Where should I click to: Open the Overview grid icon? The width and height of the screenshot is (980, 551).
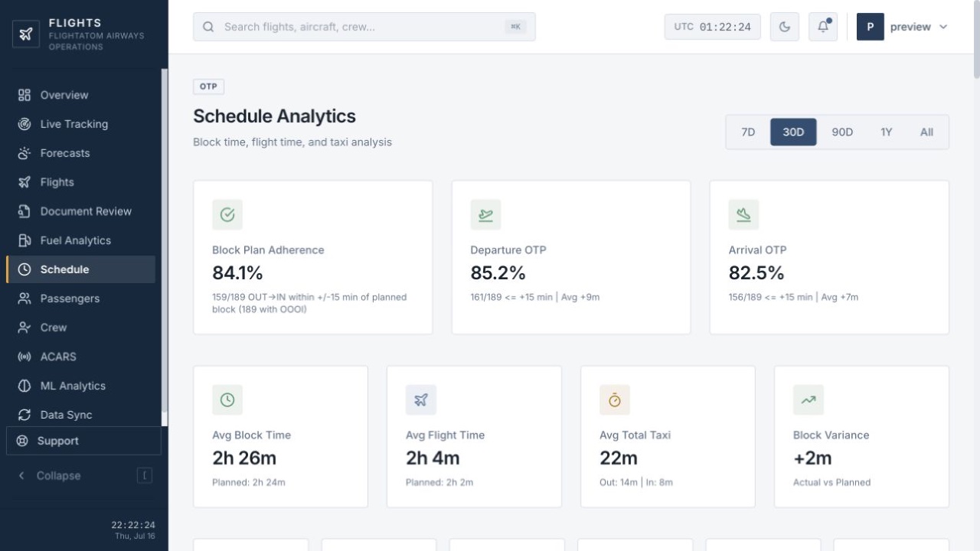(x=24, y=95)
